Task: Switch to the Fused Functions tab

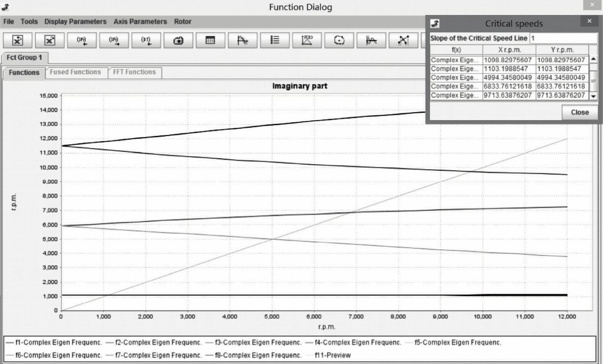Action: [75, 72]
